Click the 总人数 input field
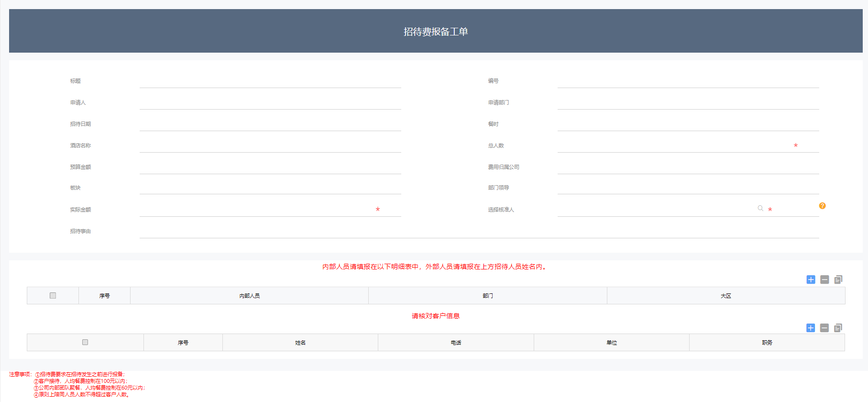The width and height of the screenshot is (868, 402). coord(688,145)
